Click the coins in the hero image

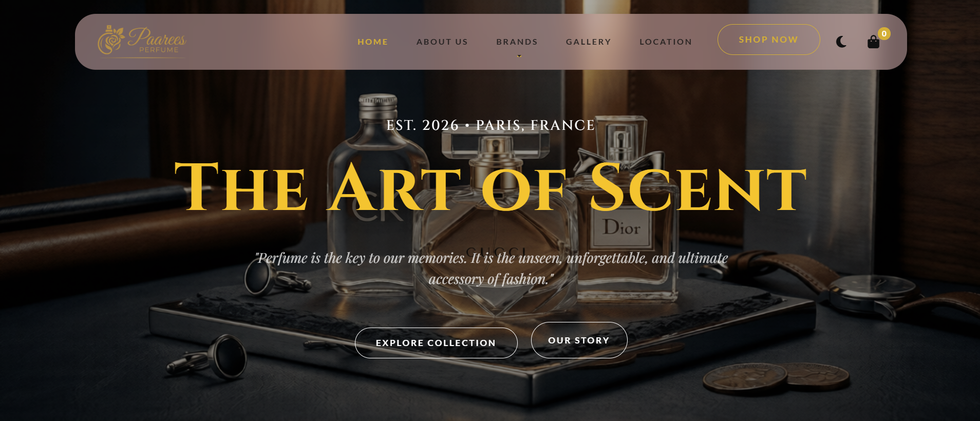(776, 378)
